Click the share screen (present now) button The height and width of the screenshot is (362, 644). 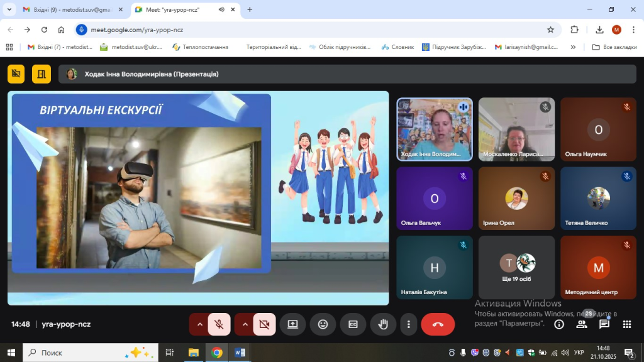pos(292,324)
